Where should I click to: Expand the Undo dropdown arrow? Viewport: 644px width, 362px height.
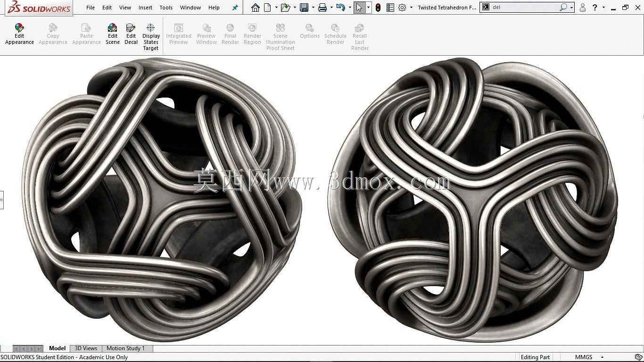(350, 8)
